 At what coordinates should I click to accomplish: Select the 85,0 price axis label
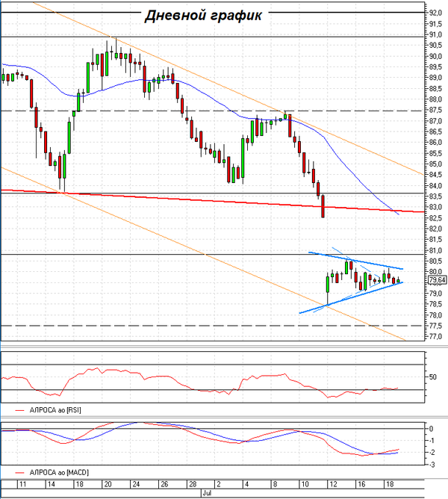tap(435, 164)
